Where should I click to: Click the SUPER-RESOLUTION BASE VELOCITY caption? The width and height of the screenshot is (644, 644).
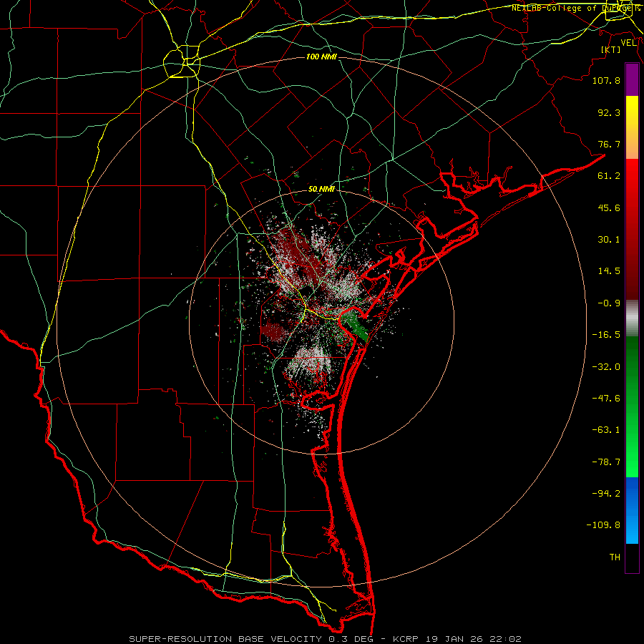click(x=326, y=639)
